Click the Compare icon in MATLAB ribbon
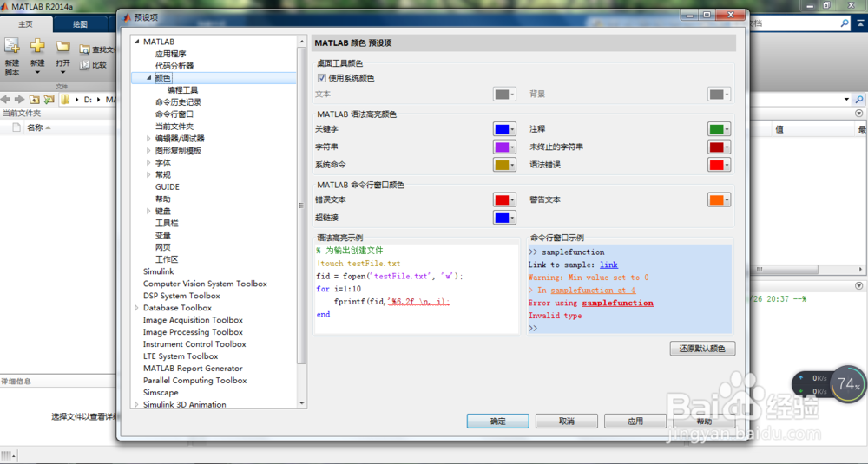 tap(85, 65)
